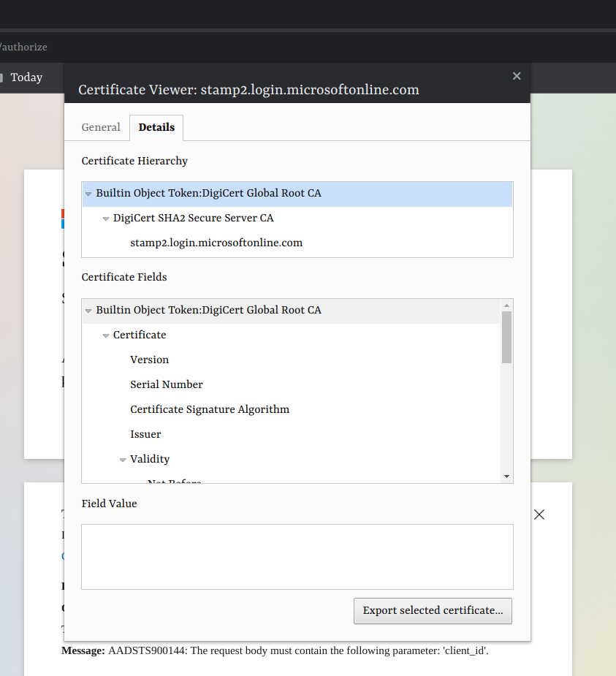Select the Serial Number field
The height and width of the screenshot is (676, 616).
tap(166, 384)
